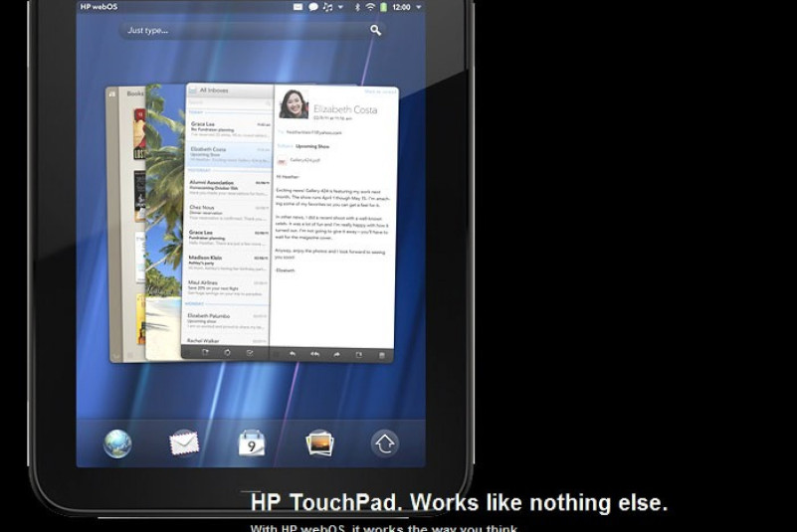Image resolution: width=797 pixels, height=532 pixels.
Task: Bring the Books app card forward
Action: pos(125,224)
